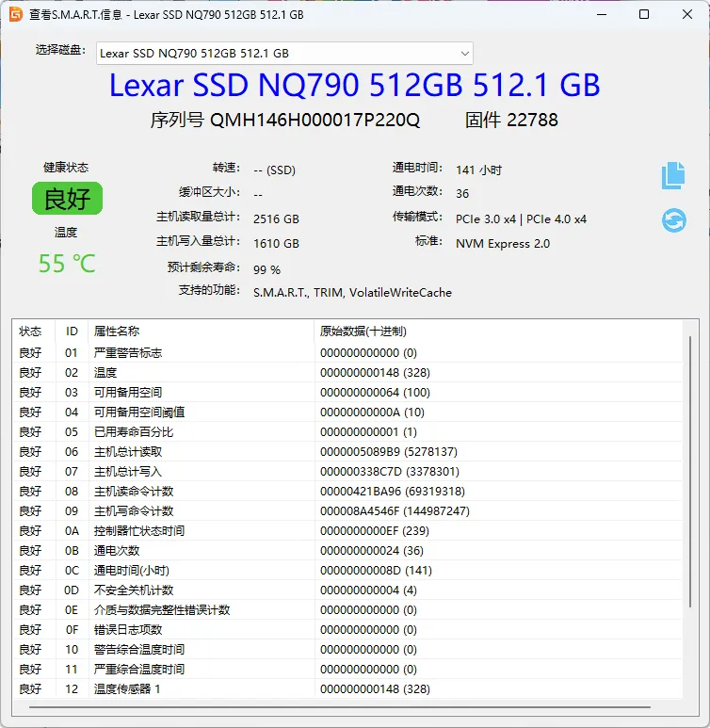Close the S.M.A.R.T. information window
The width and height of the screenshot is (710, 728).
(x=687, y=14)
